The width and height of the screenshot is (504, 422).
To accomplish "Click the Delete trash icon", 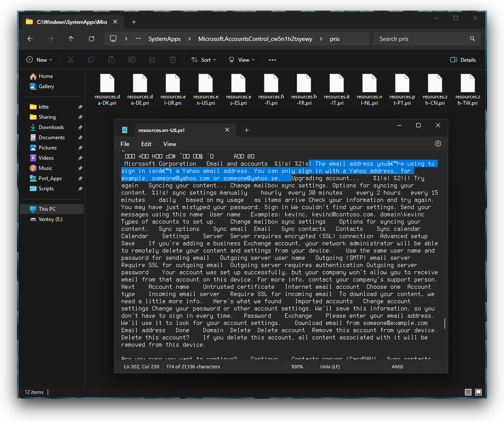I will click(x=172, y=60).
